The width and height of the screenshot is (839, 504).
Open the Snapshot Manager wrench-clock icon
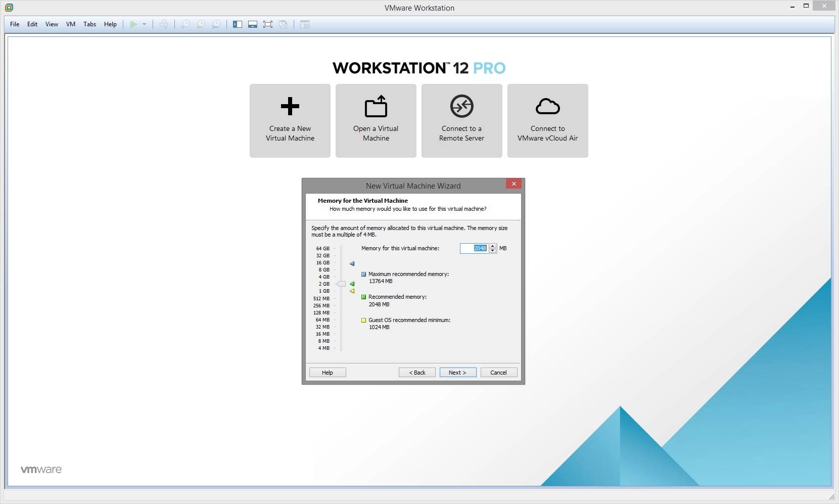[x=216, y=24]
